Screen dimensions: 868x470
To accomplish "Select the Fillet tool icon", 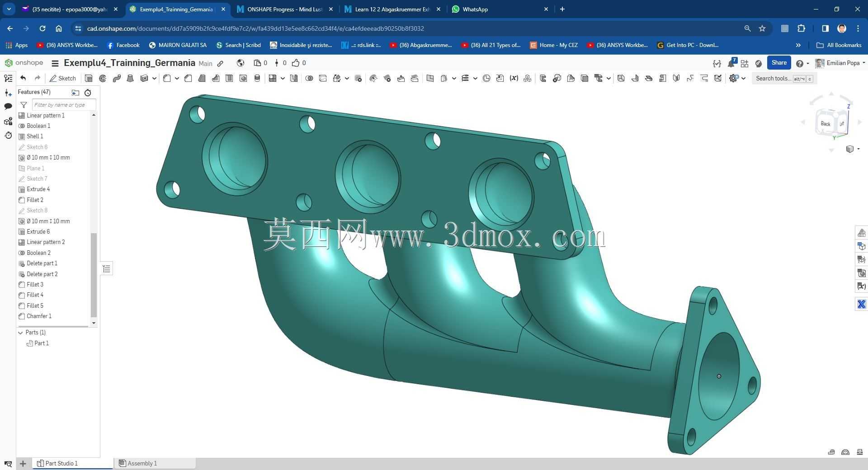I will pos(167,78).
